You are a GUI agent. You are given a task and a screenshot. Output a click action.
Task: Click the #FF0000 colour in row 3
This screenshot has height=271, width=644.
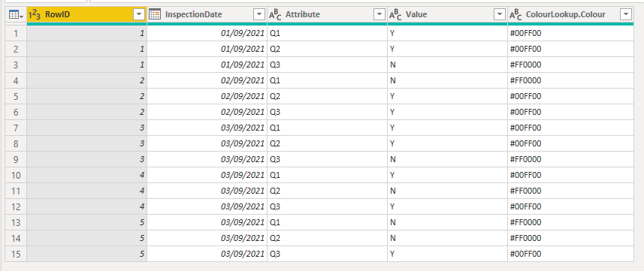coord(570,65)
